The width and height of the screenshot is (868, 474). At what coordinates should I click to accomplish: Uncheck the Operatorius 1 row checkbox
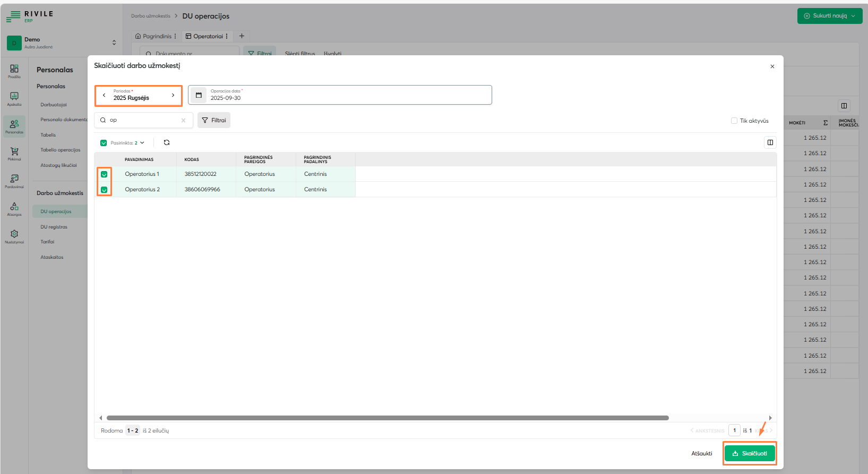pyautogui.click(x=104, y=174)
